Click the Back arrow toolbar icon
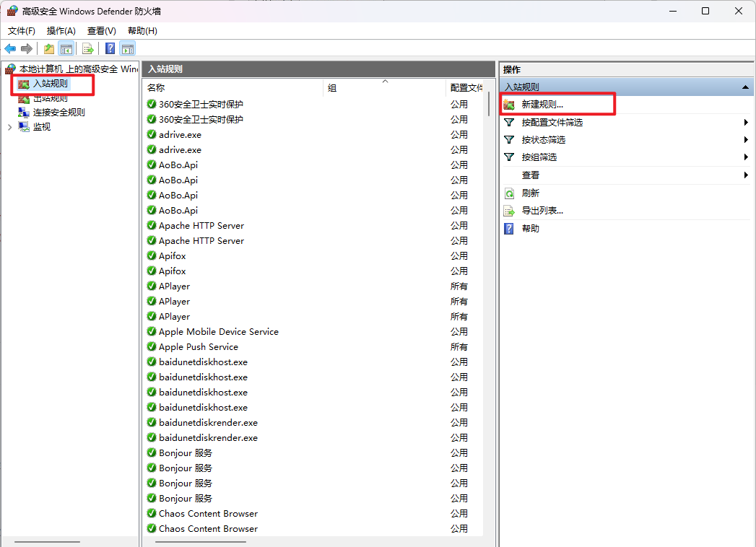This screenshot has width=756, height=547. click(10, 48)
